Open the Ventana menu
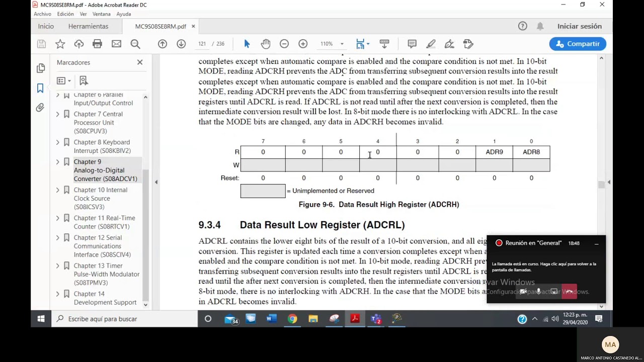 pos(102,14)
